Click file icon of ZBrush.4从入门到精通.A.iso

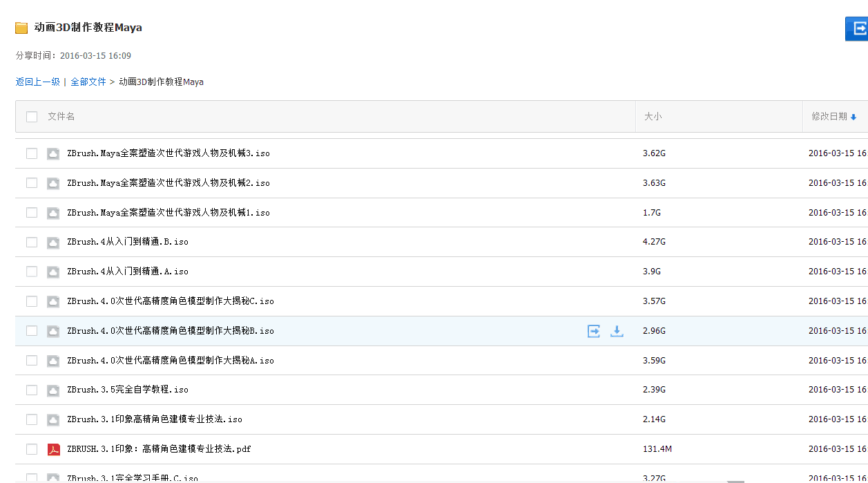tap(53, 272)
